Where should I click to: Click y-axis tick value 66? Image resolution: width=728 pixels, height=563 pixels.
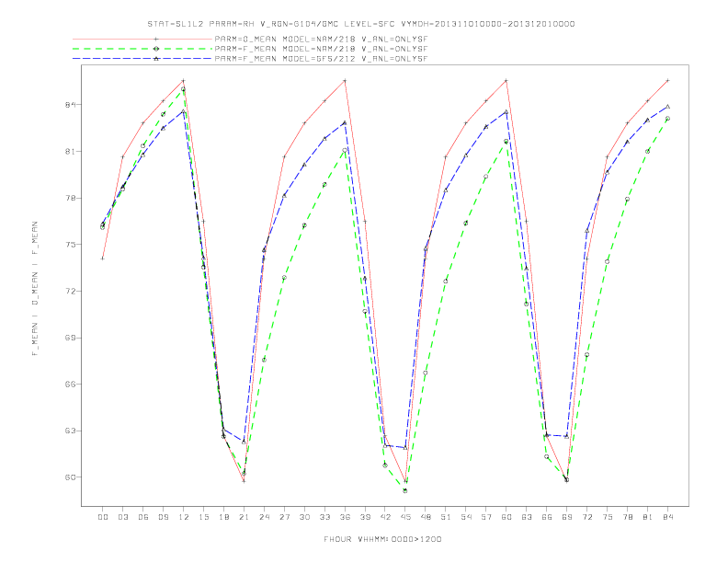point(70,385)
